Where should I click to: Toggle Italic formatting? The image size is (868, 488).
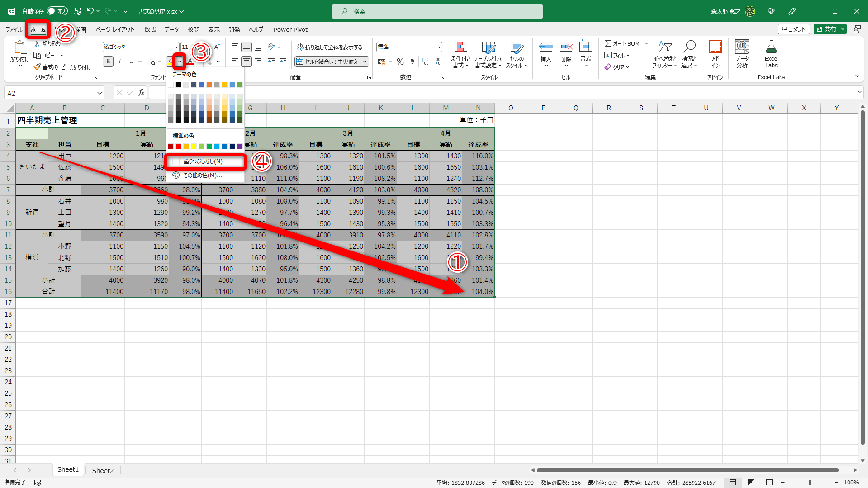120,62
